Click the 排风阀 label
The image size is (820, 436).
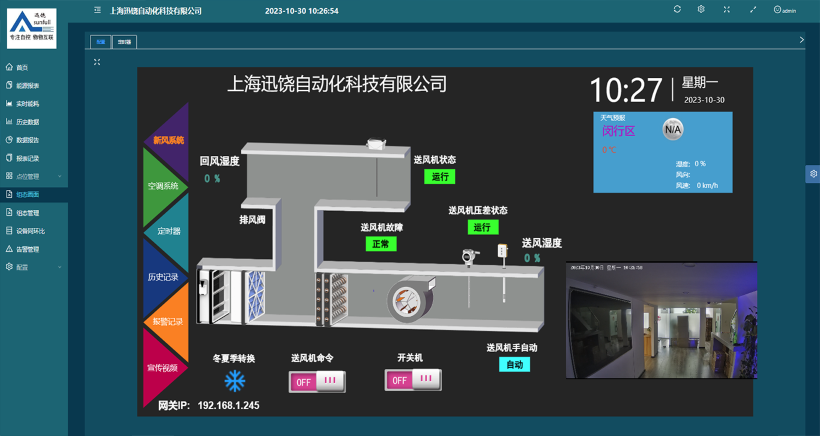tap(253, 220)
